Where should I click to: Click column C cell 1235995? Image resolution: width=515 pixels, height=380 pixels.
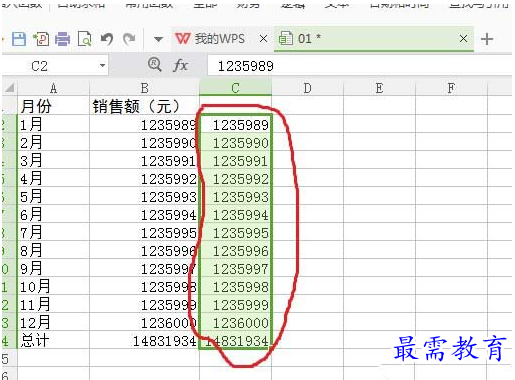pyautogui.click(x=236, y=233)
